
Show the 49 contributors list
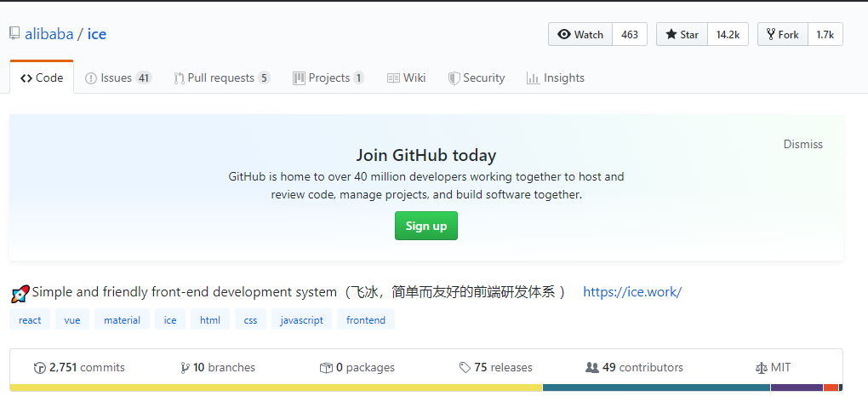click(634, 367)
